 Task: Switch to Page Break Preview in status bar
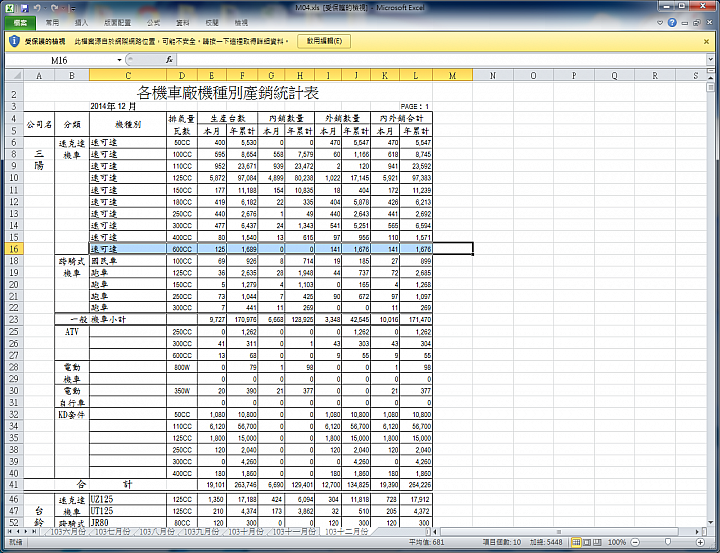pos(597,542)
